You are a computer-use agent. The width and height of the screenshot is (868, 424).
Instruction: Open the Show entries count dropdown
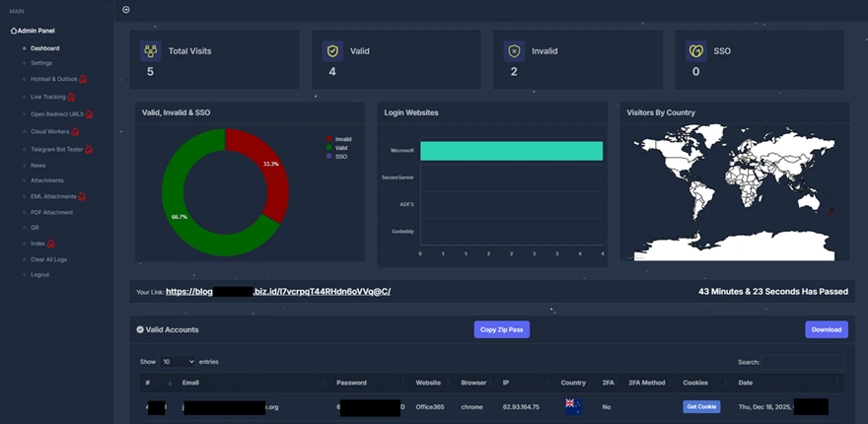click(178, 362)
